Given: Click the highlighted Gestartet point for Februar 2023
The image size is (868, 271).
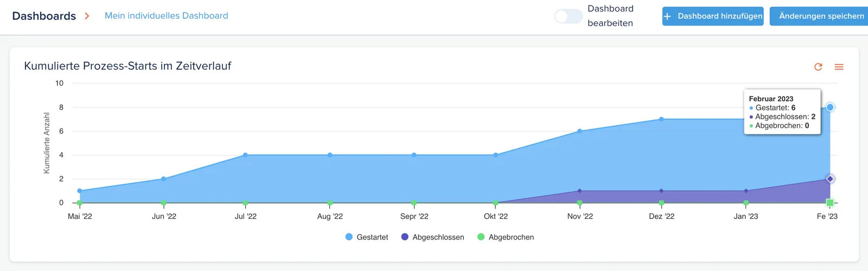Looking at the screenshot, I should pyautogui.click(x=830, y=107).
